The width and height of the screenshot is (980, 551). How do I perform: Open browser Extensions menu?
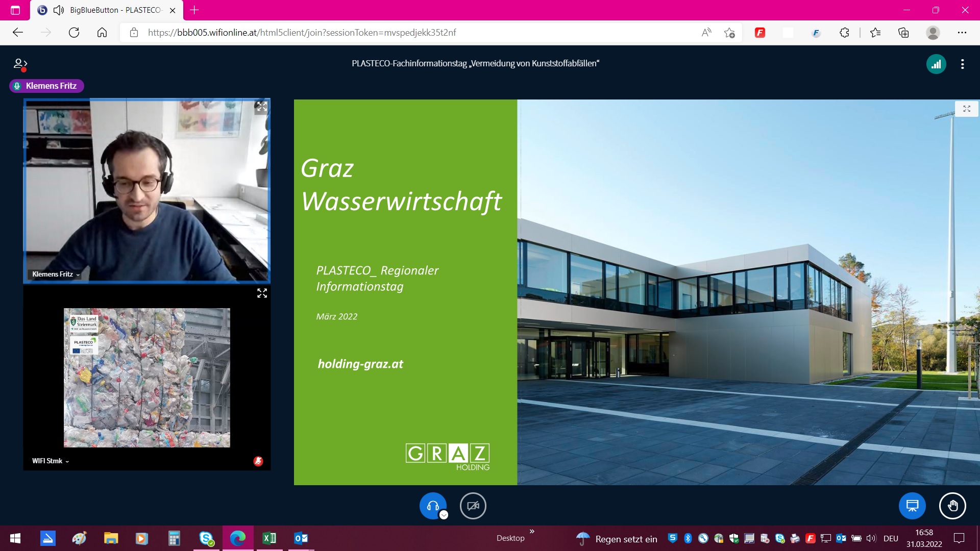pyautogui.click(x=844, y=33)
